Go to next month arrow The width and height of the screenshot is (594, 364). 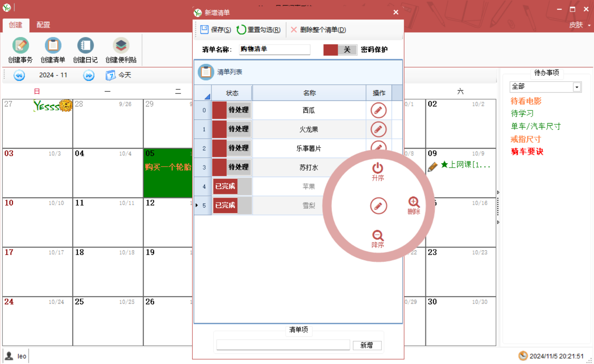[89, 75]
